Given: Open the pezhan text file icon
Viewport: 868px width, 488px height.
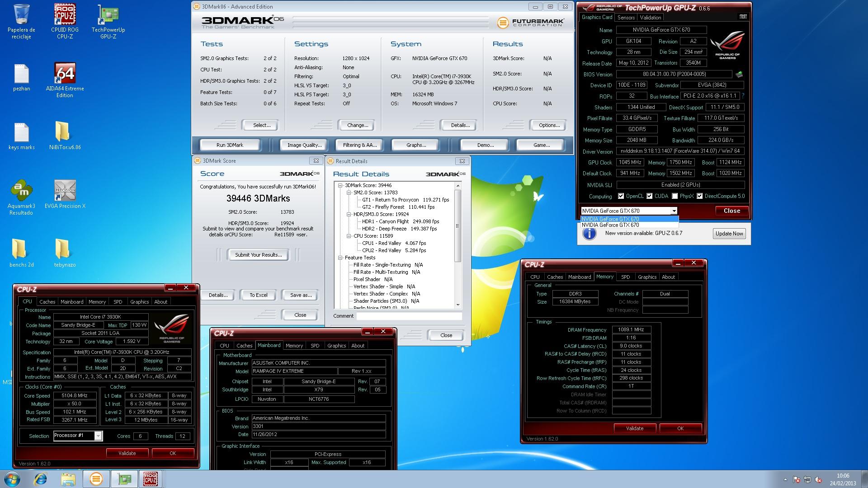Looking at the screenshot, I should (x=21, y=78).
